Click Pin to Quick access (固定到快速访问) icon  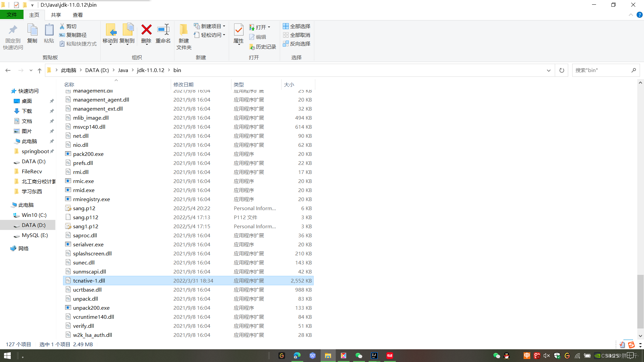(x=13, y=30)
